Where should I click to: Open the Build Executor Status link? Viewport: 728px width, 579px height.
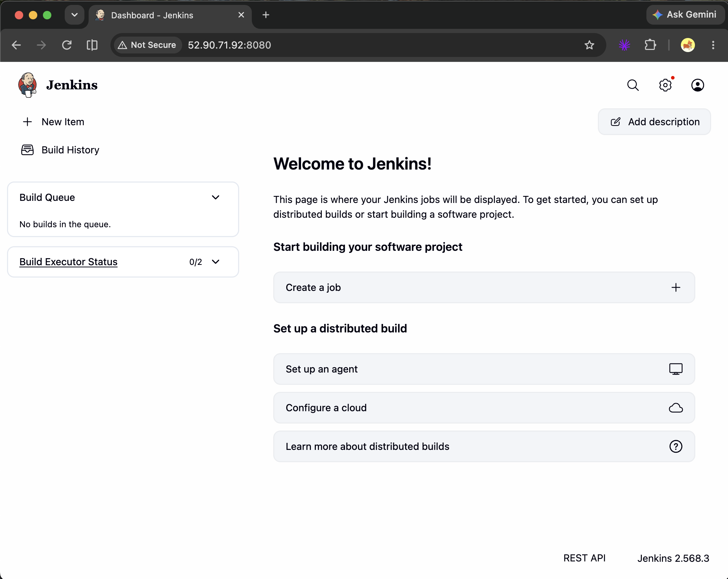(68, 262)
